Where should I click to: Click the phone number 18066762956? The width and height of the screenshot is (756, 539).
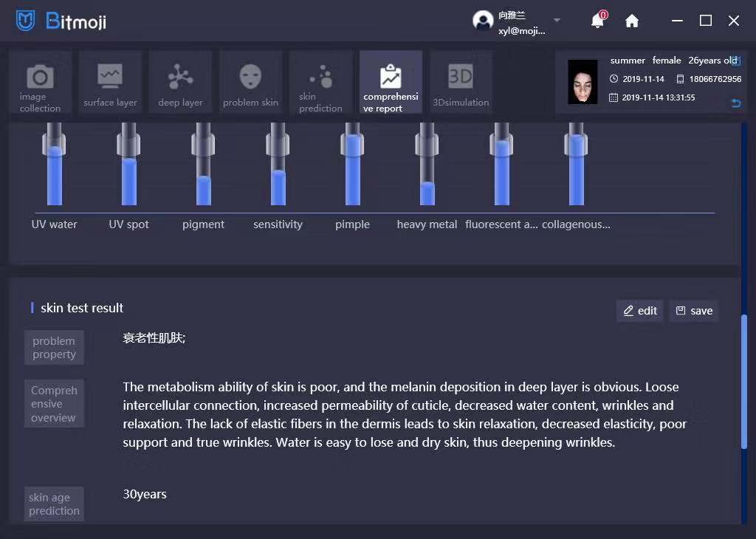(715, 79)
